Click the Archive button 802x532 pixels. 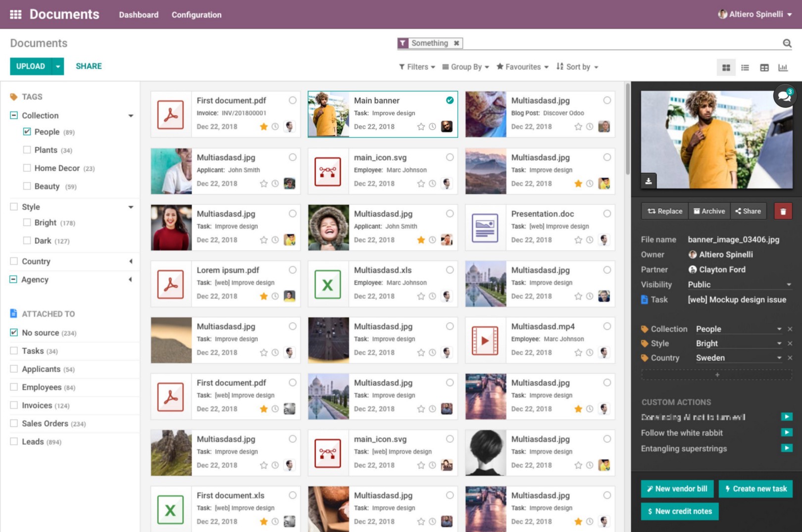click(709, 211)
